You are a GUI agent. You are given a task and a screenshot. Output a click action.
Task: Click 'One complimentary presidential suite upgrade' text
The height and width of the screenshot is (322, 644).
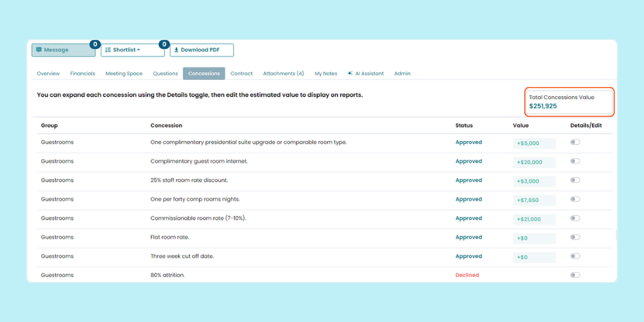[x=249, y=142]
